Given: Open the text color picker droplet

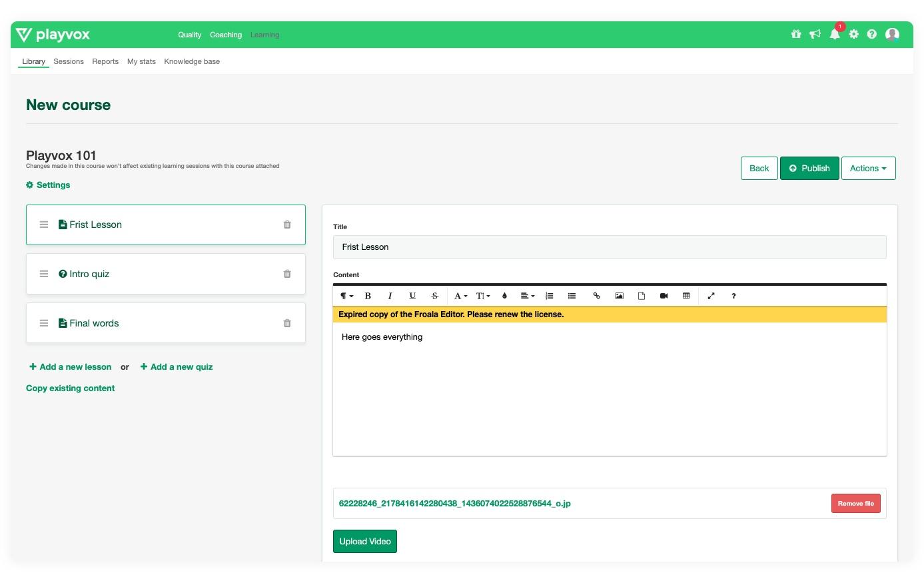Looking at the screenshot, I should [x=504, y=296].
